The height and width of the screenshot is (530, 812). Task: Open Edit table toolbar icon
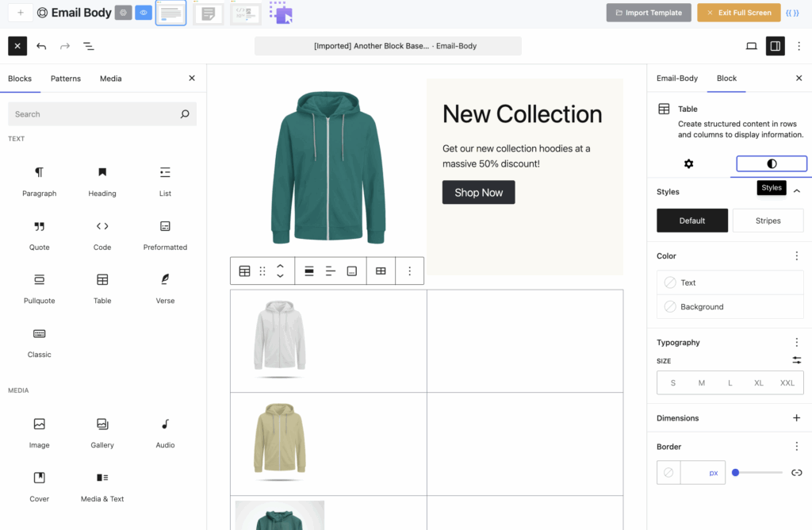(x=381, y=271)
